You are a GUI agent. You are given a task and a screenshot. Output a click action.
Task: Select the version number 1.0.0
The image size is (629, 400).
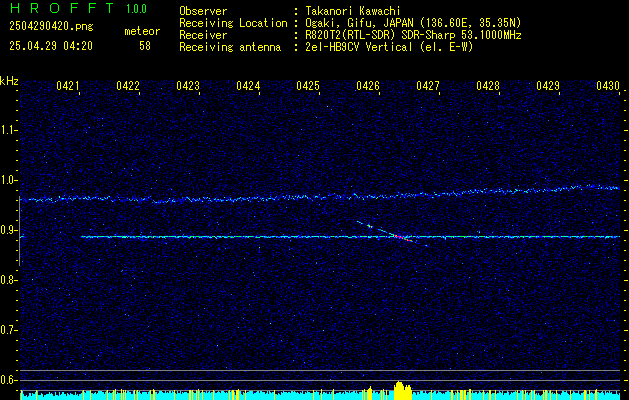(x=136, y=9)
